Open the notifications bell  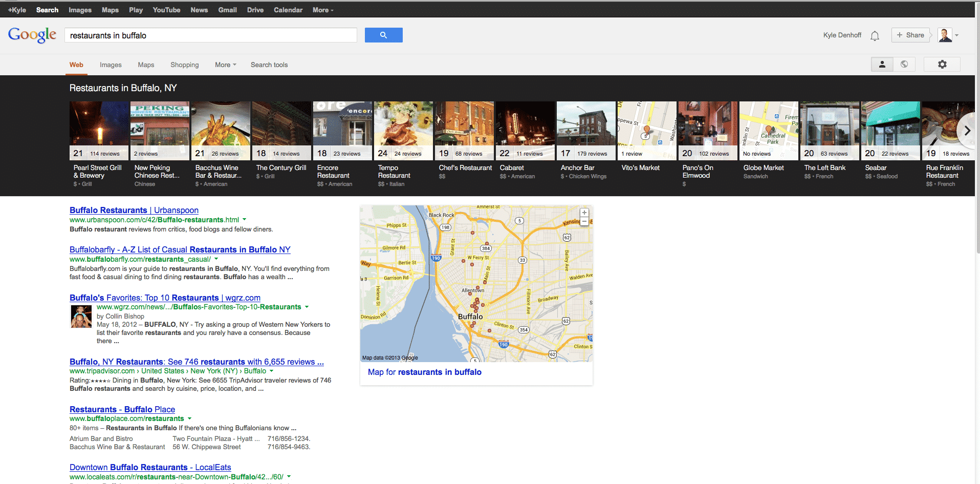[x=875, y=35]
